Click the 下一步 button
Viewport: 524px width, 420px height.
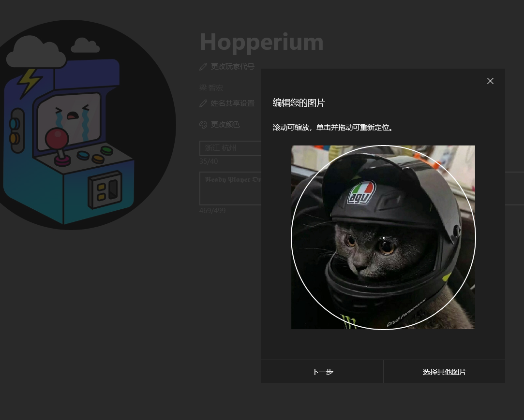pyautogui.click(x=322, y=372)
